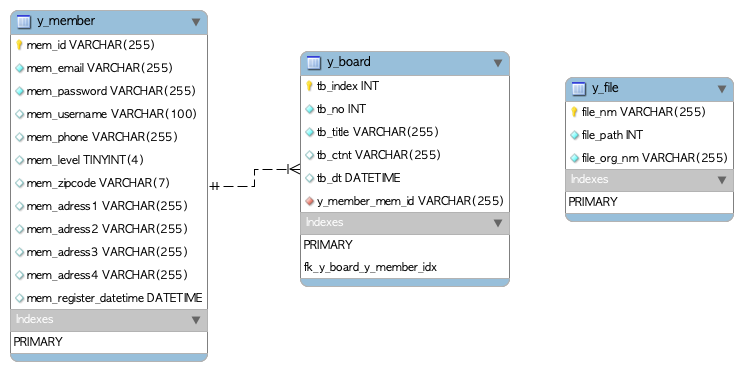Select the y_member table title

tap(66, 21)
